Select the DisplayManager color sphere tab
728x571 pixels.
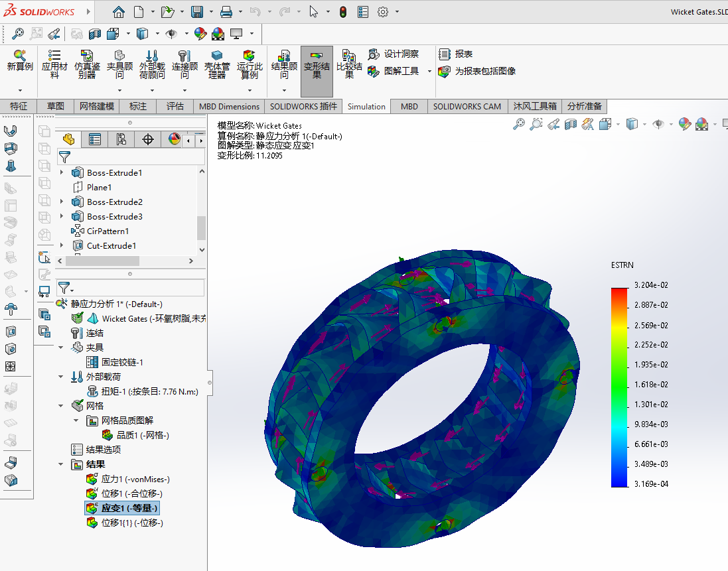[x=174, y=139]
